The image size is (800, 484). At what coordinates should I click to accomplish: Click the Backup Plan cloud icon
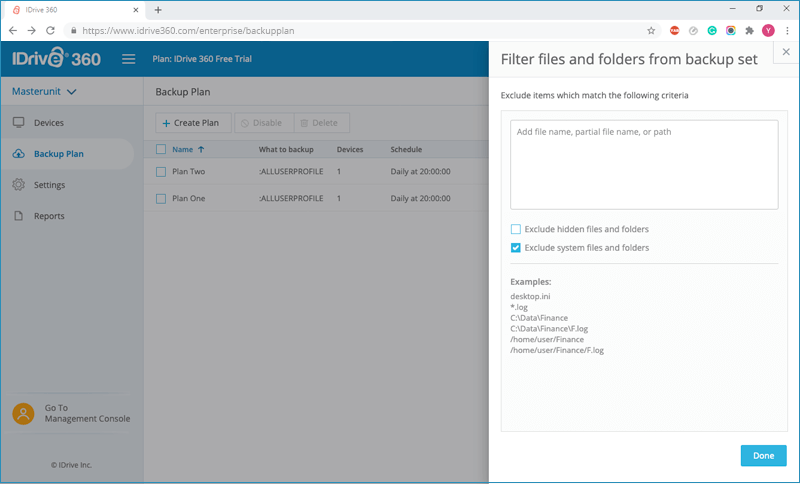click(19, 154)
